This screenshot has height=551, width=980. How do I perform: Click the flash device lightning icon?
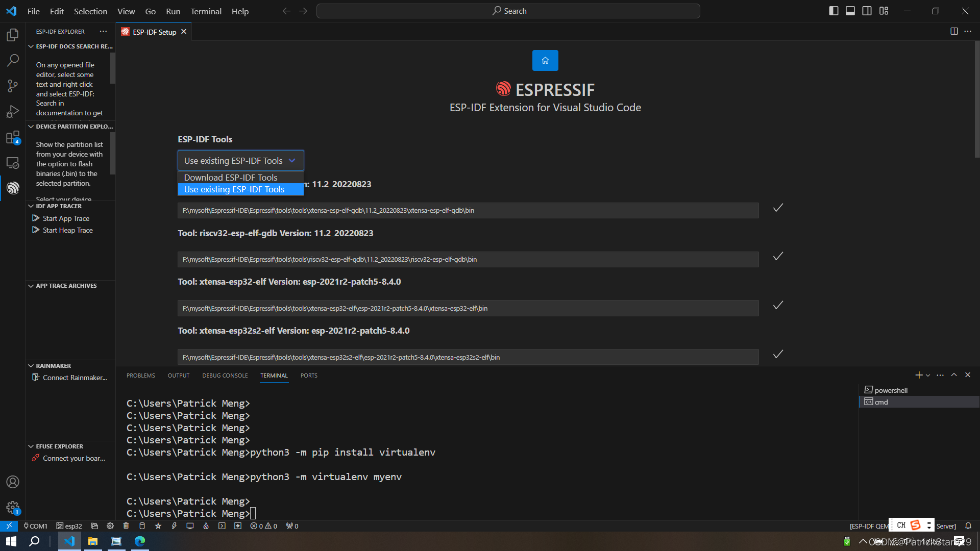pyautogui.click(x=174, y=526)
